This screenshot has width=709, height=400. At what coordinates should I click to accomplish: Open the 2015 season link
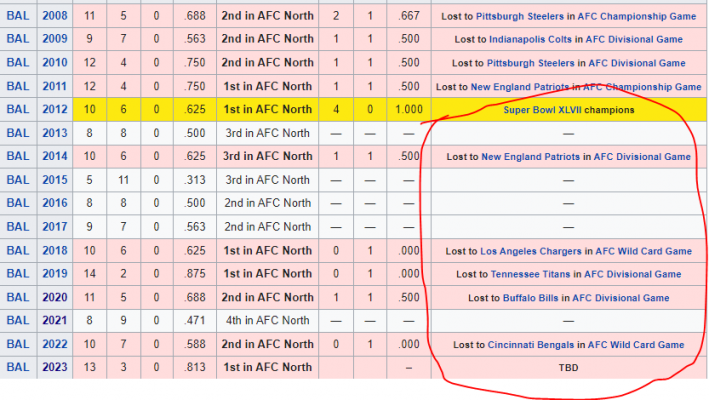click(x=55, y=180)
